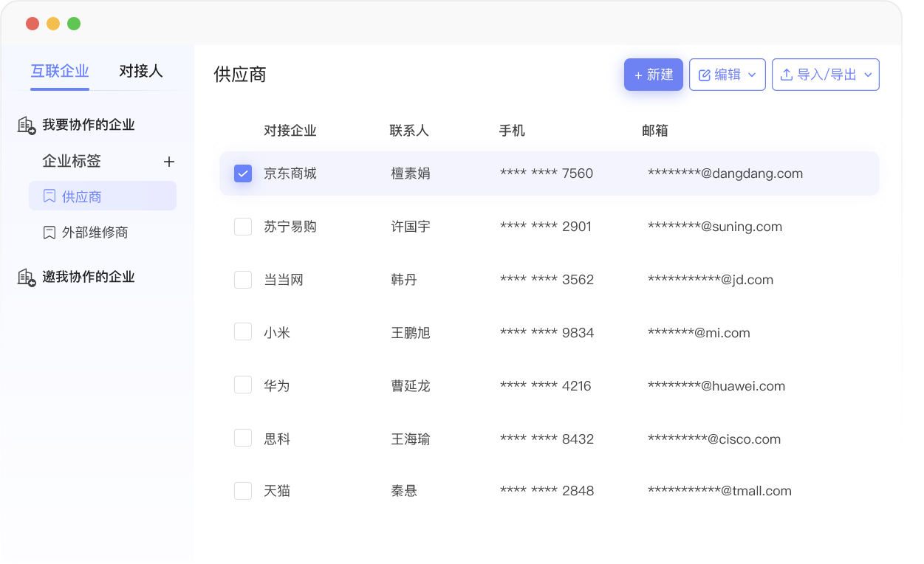
Task: Click the @huawei.com email
Action: [x=716, y=386]
